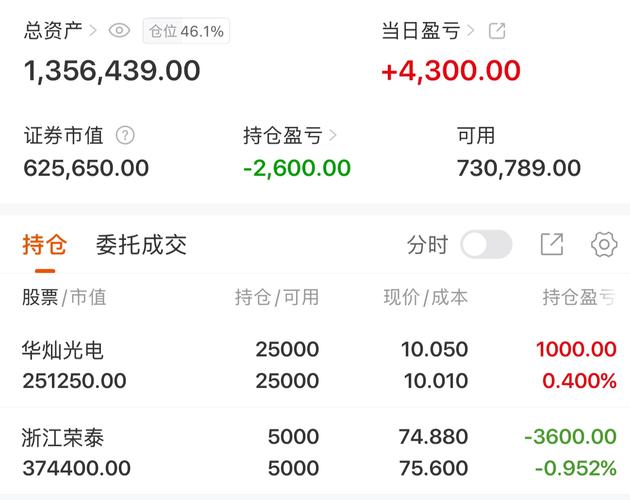This screenshot has width=630, height=500.
Task: Sort by 持仓/可用 column header
Action: click(x=277, y=297)
